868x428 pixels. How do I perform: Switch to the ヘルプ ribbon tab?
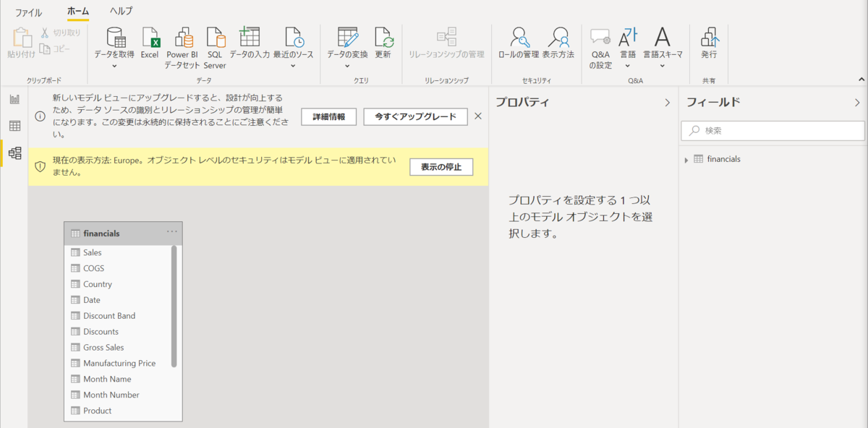coord(120,11)
